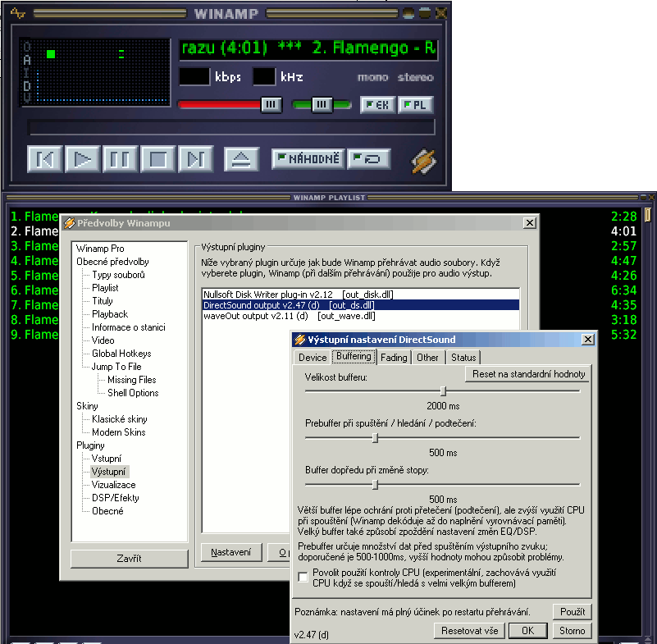
Task: Select Vstupní plugins tree item
Action: coord(107,459)
